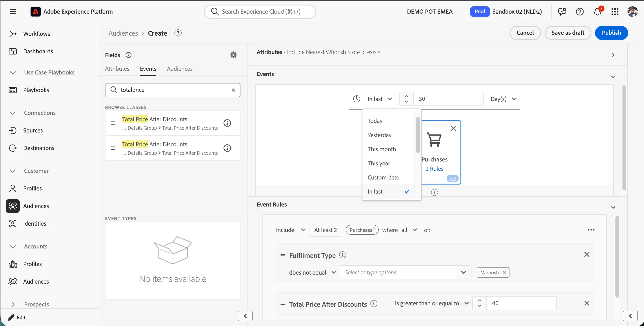
Task: Open the where all dropdown
Action: 409,230
